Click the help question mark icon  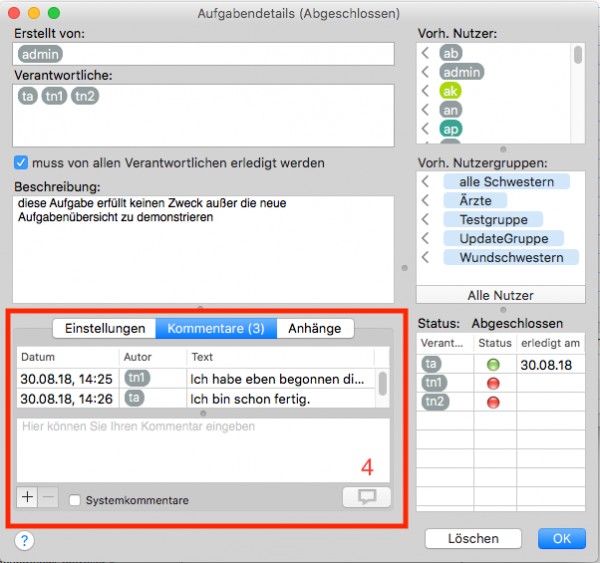[24, 540]
